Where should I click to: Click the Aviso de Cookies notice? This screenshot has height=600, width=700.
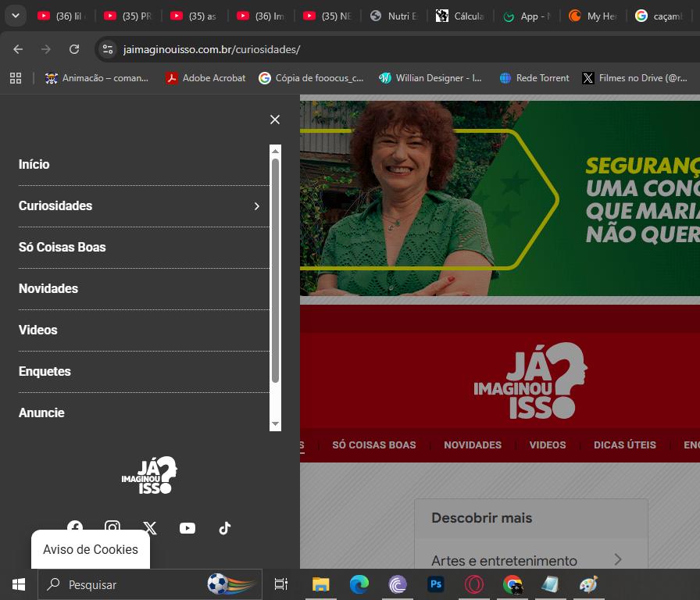tap(91, 549)
